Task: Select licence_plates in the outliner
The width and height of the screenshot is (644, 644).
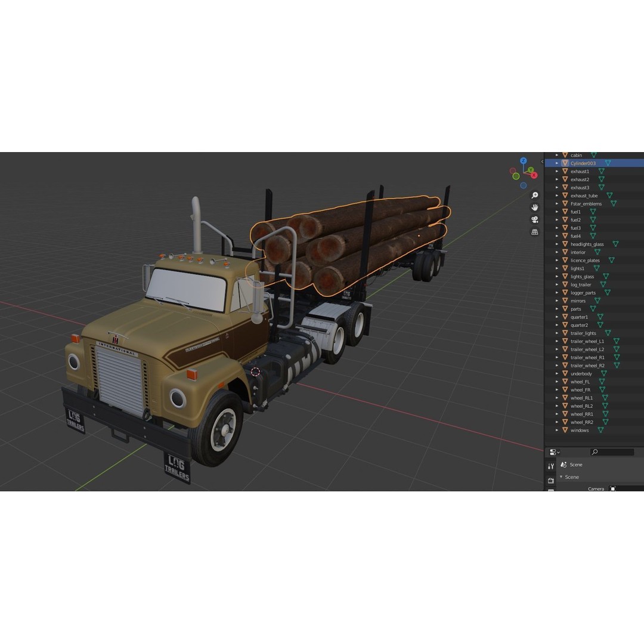Action: coord(585,260)
